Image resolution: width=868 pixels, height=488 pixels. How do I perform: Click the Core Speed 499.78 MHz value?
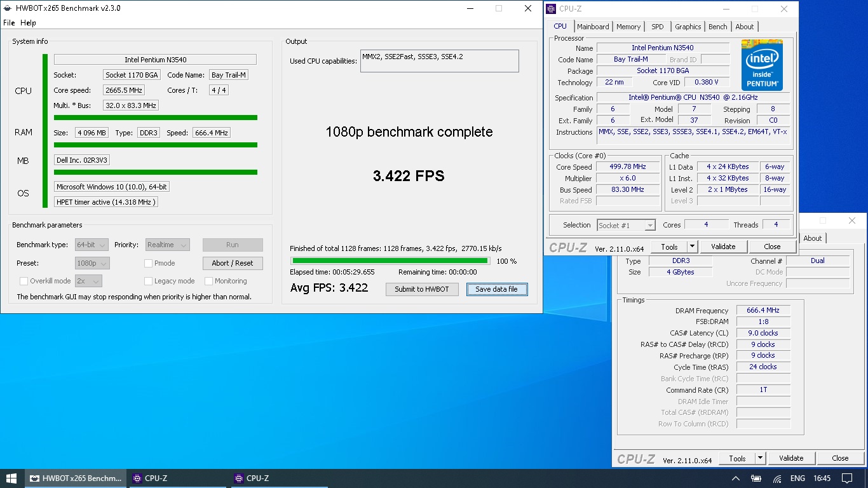point(627,167)
